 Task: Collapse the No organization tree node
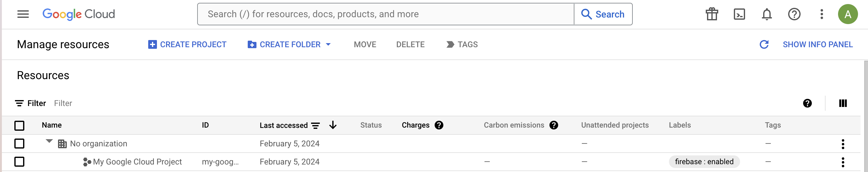coord(49,141)
